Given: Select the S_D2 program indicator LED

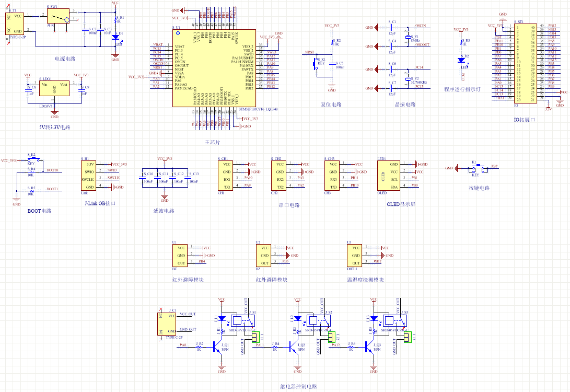Looking at the screenshot, I should pos(461,60).
